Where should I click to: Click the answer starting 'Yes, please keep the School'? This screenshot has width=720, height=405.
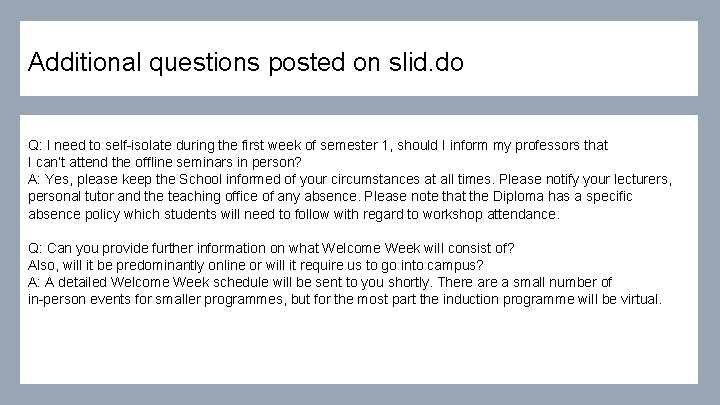click(x=350, y=180)
